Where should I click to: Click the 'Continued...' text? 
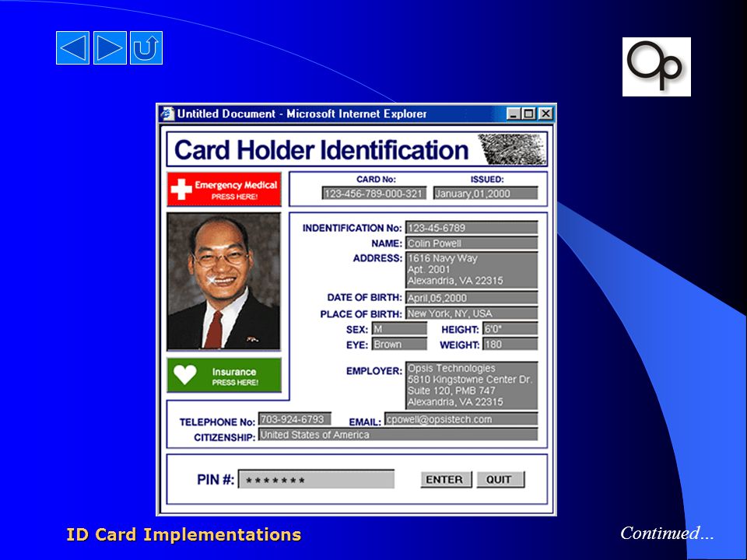click(667, 534)
